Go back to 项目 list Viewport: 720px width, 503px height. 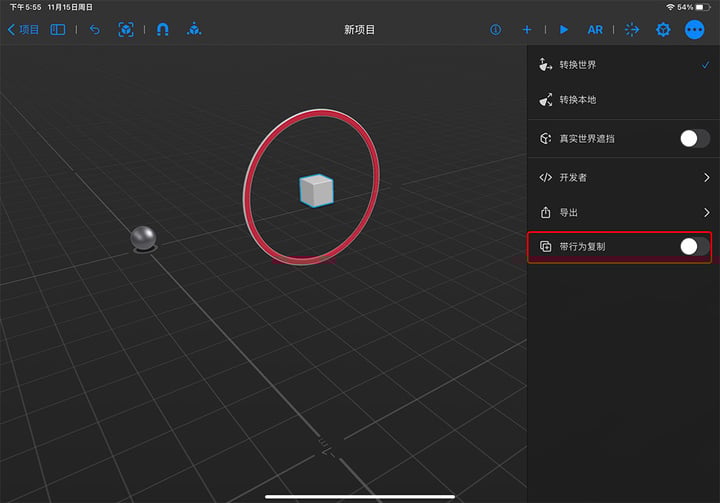(x=23, y=30)
